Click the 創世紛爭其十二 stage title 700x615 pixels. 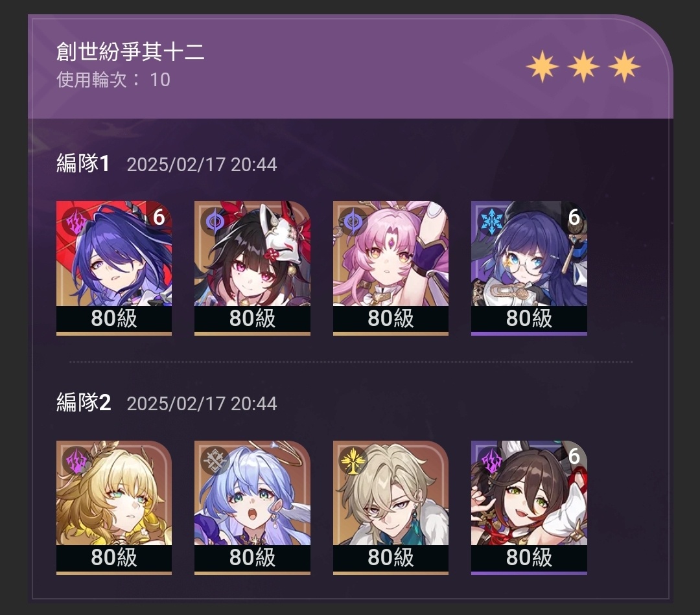coord(130,51)
